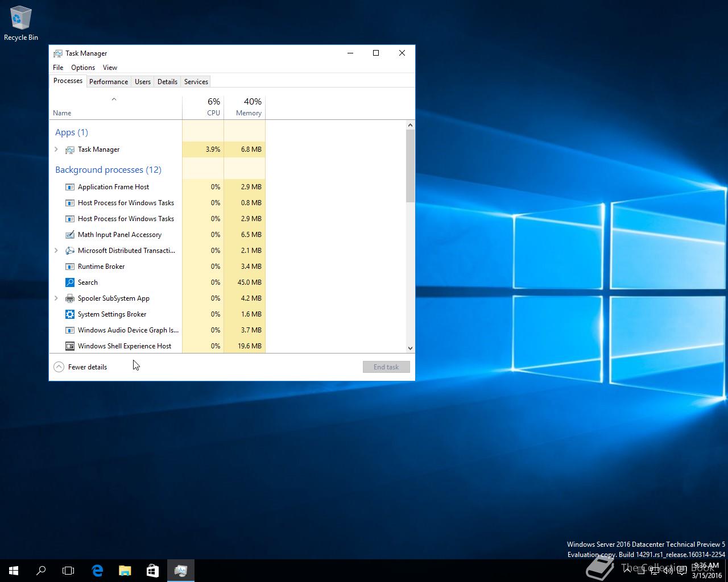
Task: Click the 3.9% CPU value
Action: point(213,149)
